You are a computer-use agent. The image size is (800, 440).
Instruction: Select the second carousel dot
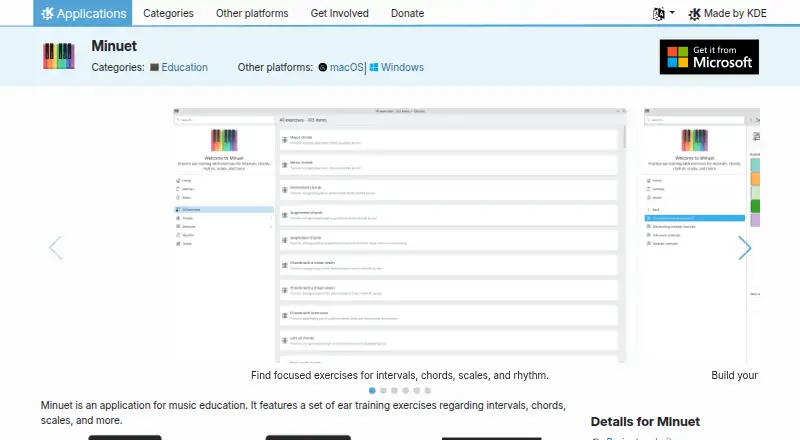pos(383,390)
